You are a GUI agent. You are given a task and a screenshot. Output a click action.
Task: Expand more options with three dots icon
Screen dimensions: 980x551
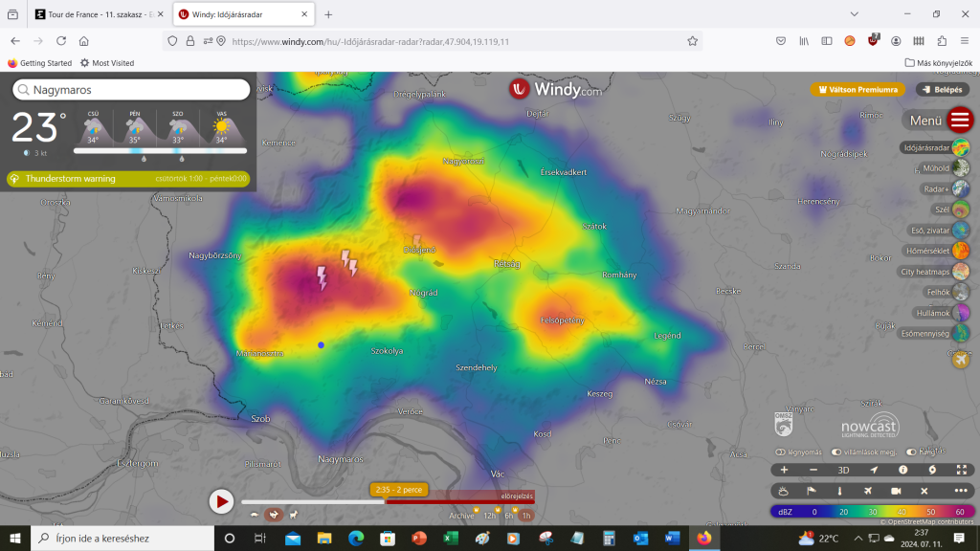coord(961,491)
